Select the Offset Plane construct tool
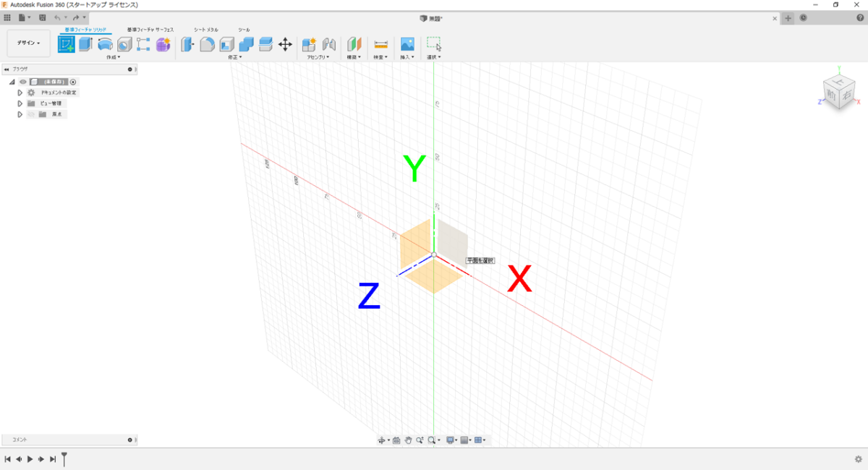This screenshot has width=868, height=470. tap(354, 45)
